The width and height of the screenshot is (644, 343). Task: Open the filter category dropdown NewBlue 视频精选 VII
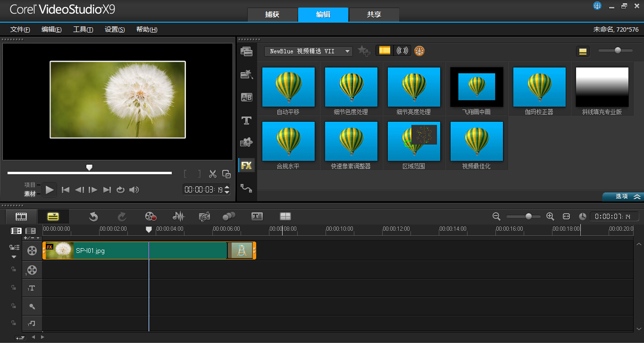coord(309,51)
